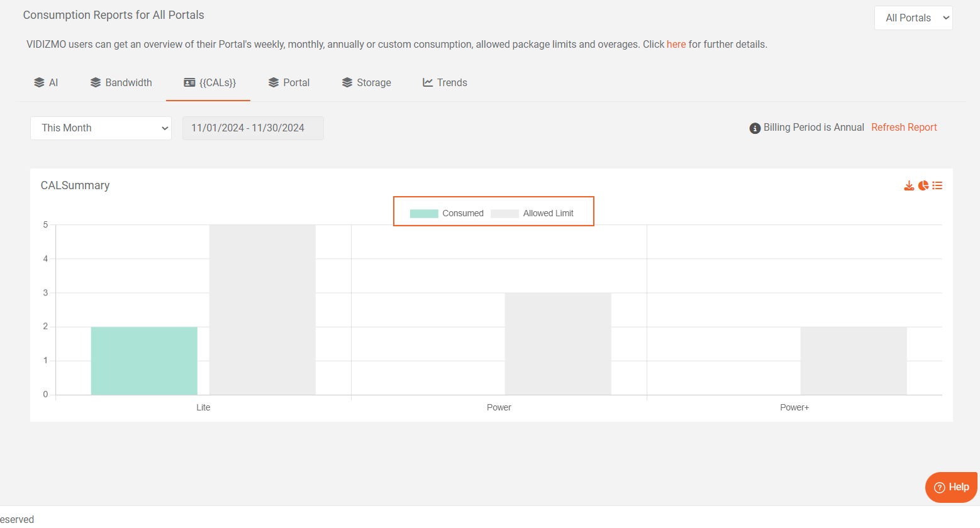
Task: Show CALSummary as list view
Action: point(937,185)
